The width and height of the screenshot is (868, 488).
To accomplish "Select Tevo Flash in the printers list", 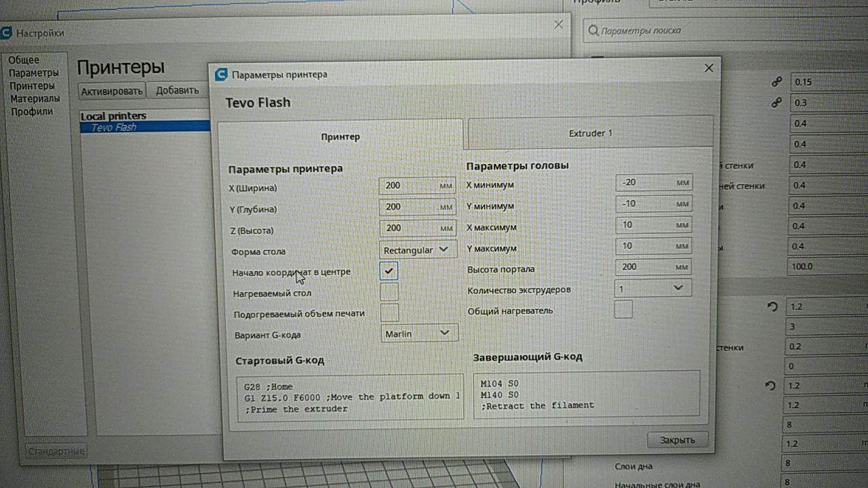I will click(145, 127).
